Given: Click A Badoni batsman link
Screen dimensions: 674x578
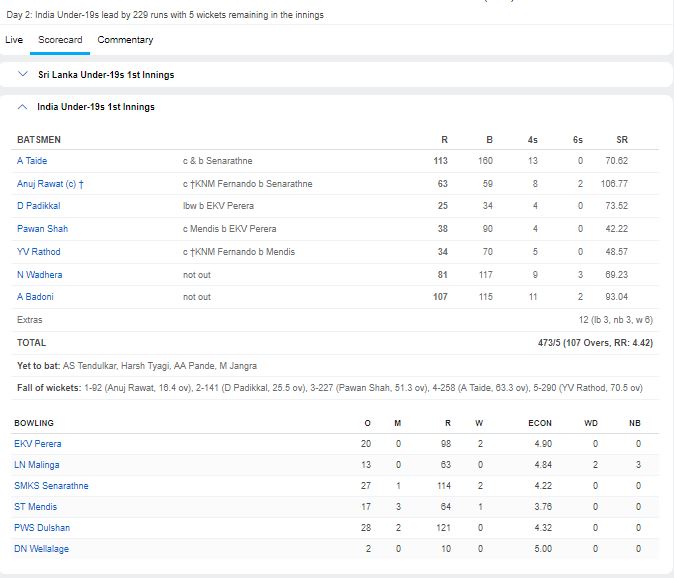Looking at the screenshot, I should click(x=36, y=297).
